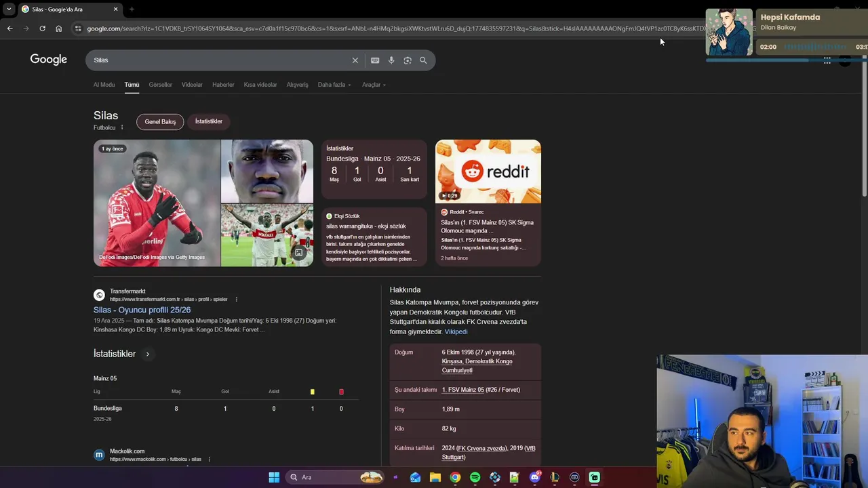
Task: Select the Genel Bakış chip
Action: pos(160,122)
